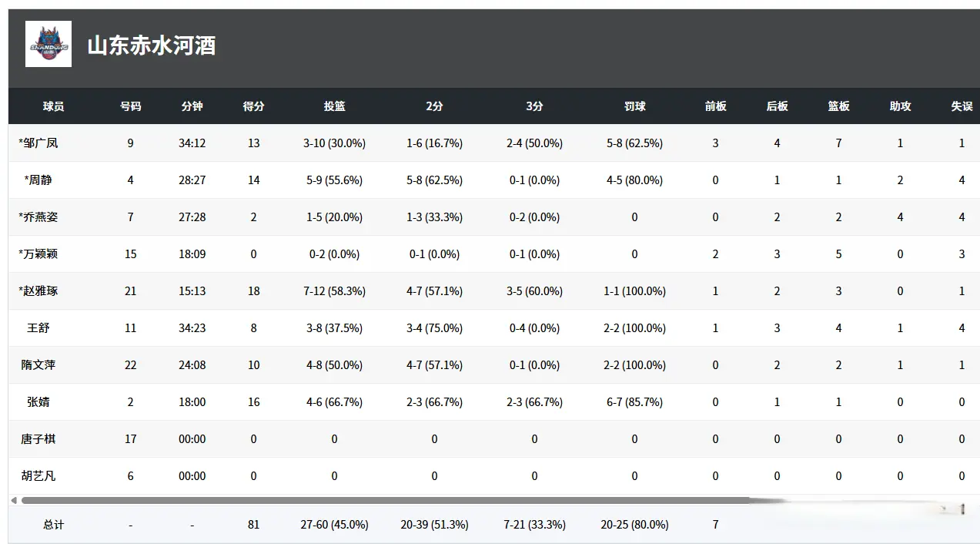Select player 张婧

pos(38,402)
